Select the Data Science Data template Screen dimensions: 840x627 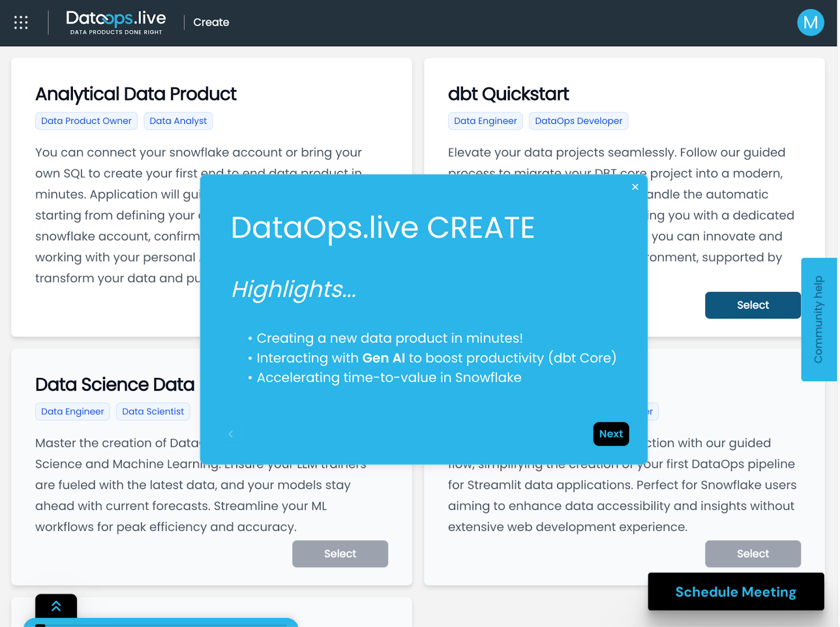340,553
